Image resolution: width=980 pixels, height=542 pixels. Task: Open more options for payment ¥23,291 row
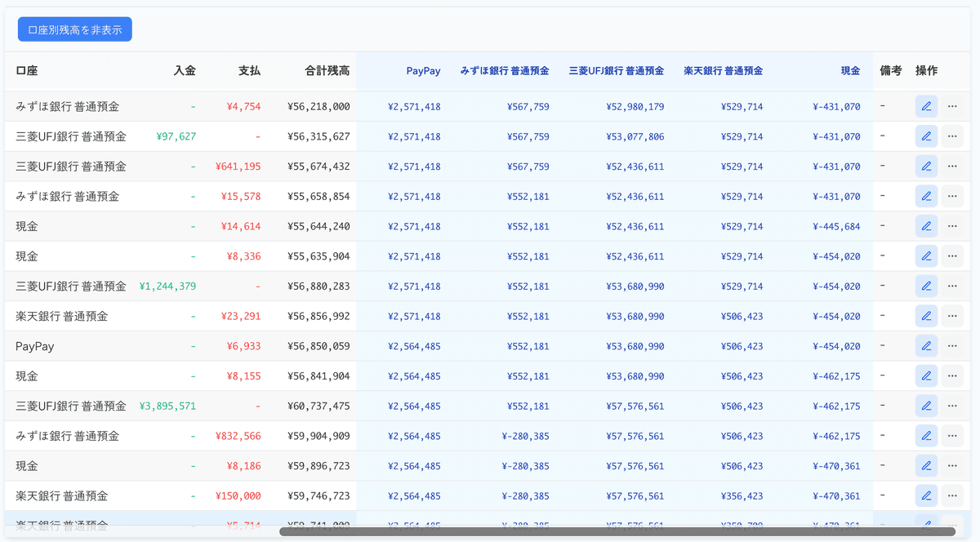[x=952, y=316]
